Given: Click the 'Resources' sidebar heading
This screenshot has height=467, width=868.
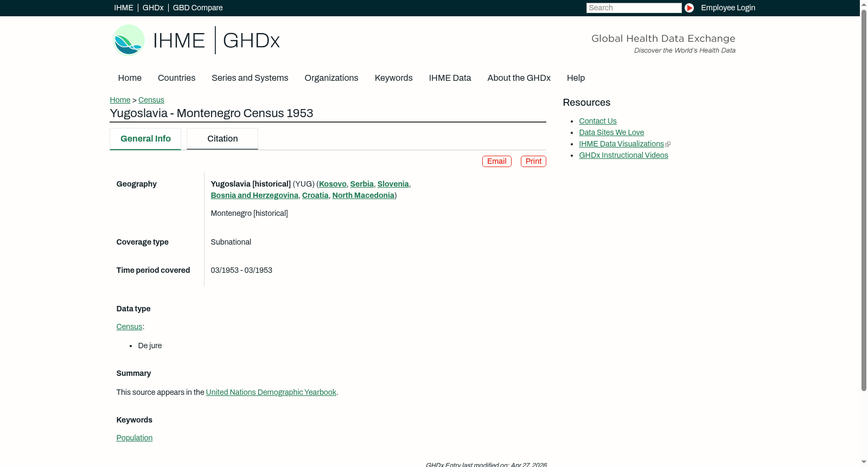Looking at the screenshot, I should pyautogui.click(x=586, y=103).
